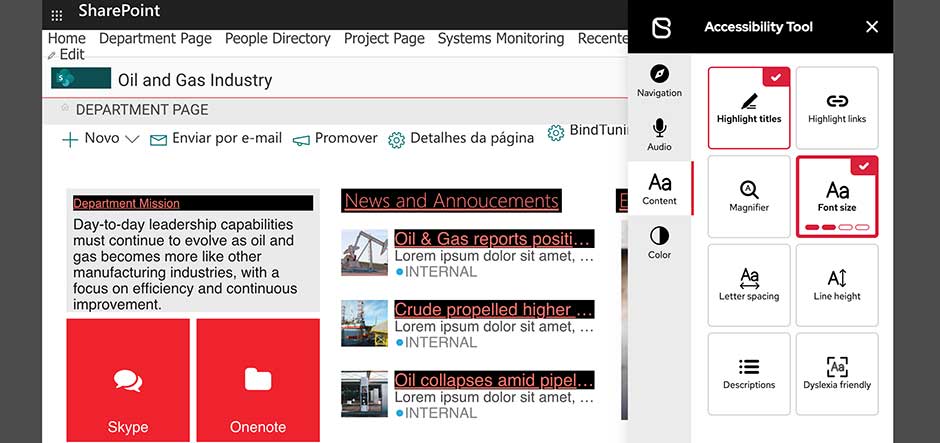Enable the Dyslexia friendly option

tap(837, 373)
